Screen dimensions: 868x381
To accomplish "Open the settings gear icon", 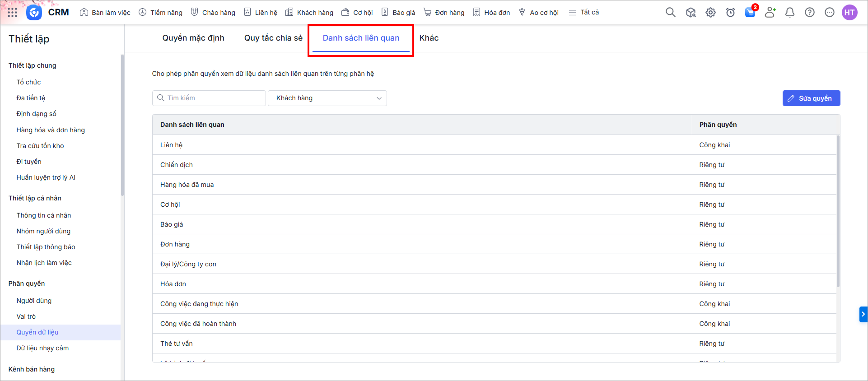I will pos(710,12).
